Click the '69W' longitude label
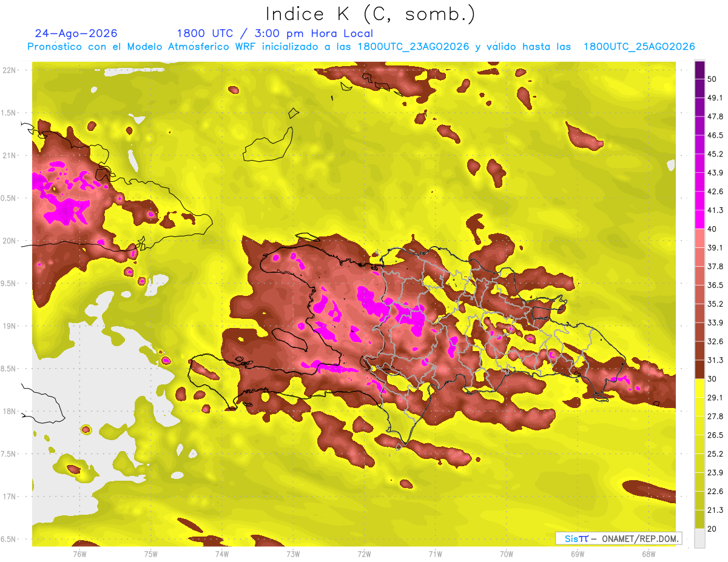Image resolution: width=728 pixels, height=562 pixels. pos(578,554)
